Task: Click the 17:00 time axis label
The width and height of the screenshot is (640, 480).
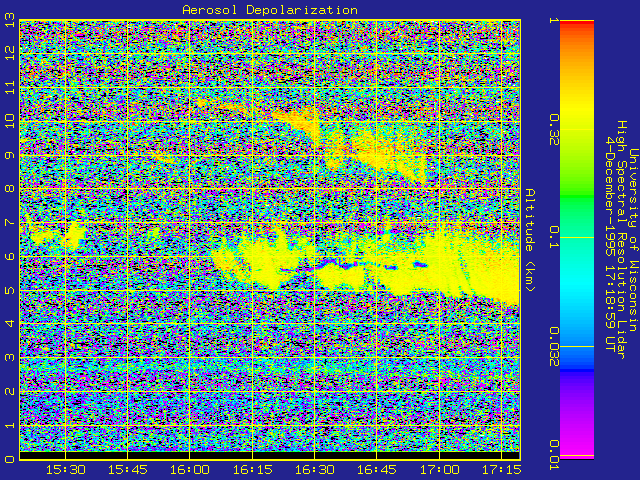Action: [439, 470]
